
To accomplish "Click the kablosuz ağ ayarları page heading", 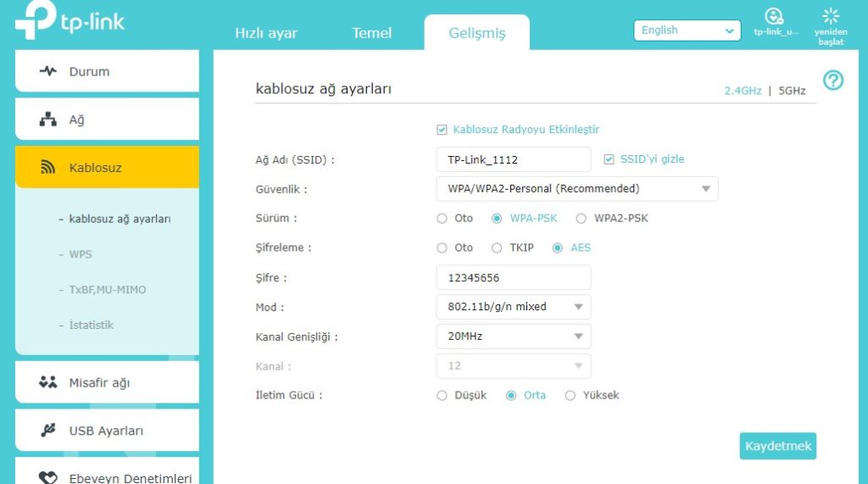I will tap(323, 89).
